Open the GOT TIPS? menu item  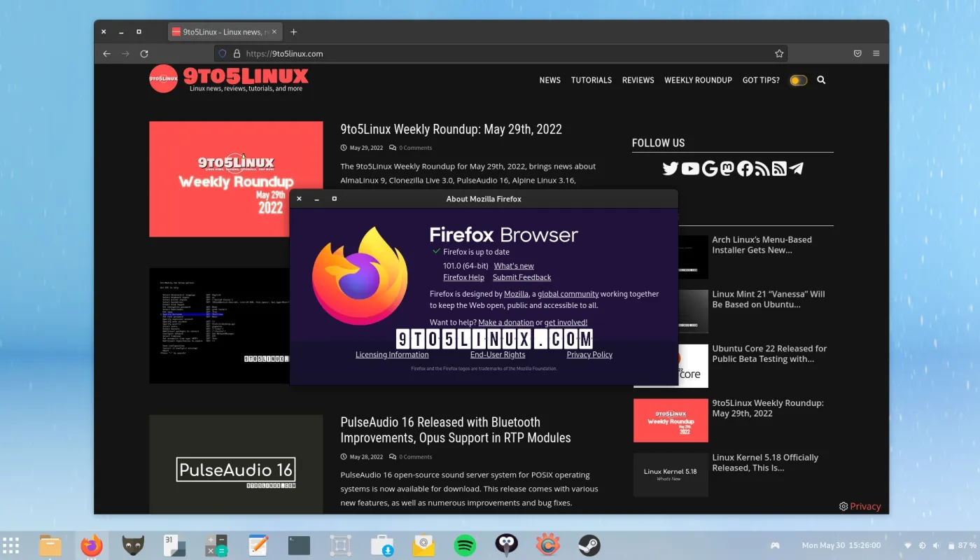coord(761,80)
